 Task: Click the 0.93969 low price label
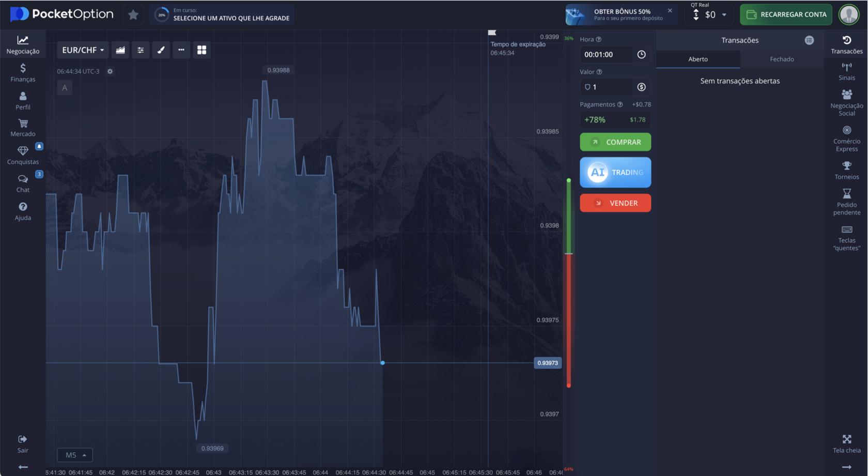point(212,449)
